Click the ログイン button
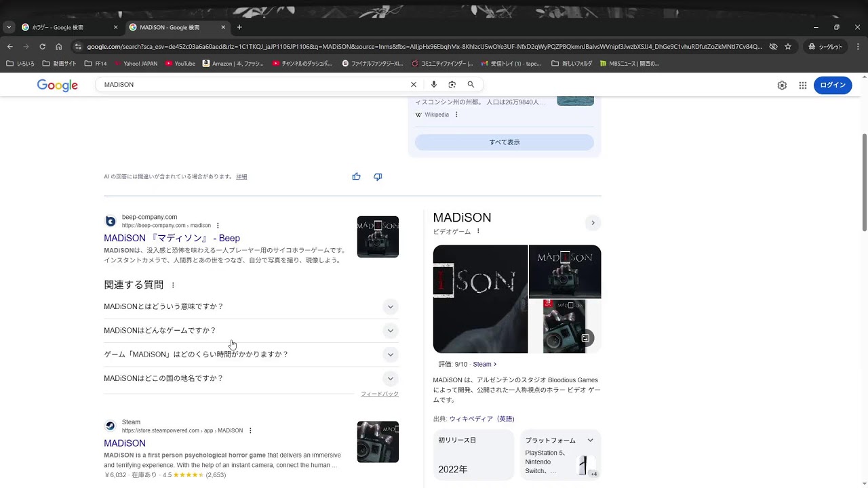Image resolution: width=868 pixels, height=488 pixels. click(x=833, y=85)
